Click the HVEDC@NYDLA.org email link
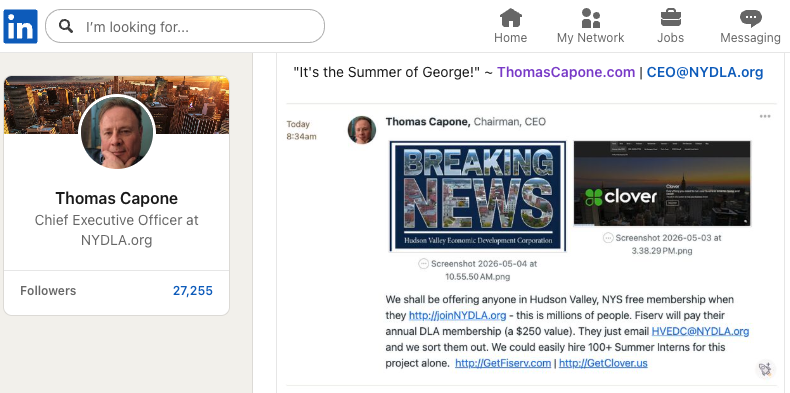The image size is (790, 393). pyautogui.click(x=700, y=332)
